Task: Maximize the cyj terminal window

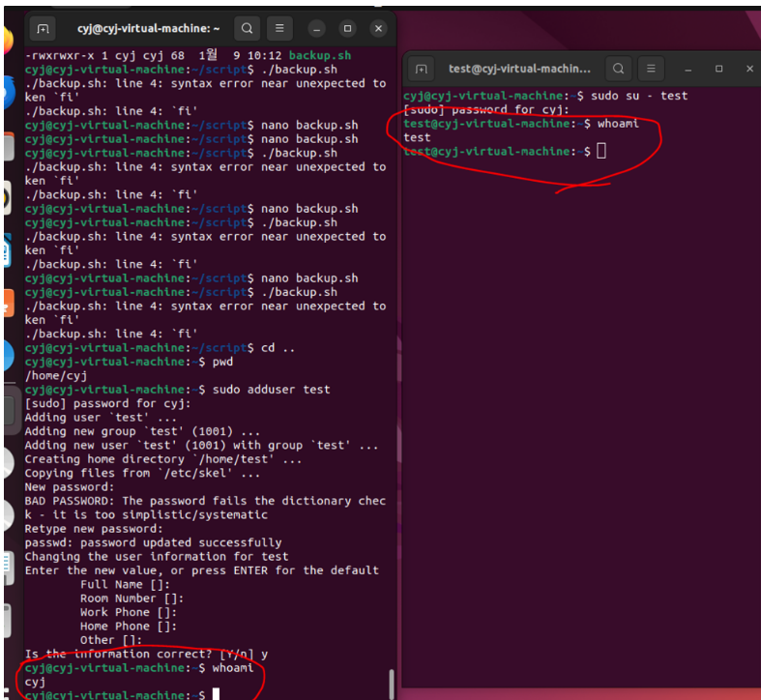Action: click(347, 29)
